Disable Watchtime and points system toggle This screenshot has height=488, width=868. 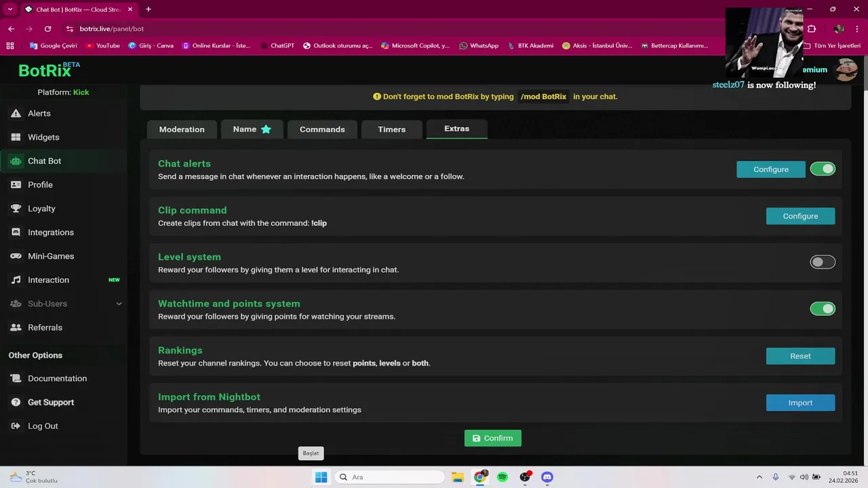click(823, 309)
